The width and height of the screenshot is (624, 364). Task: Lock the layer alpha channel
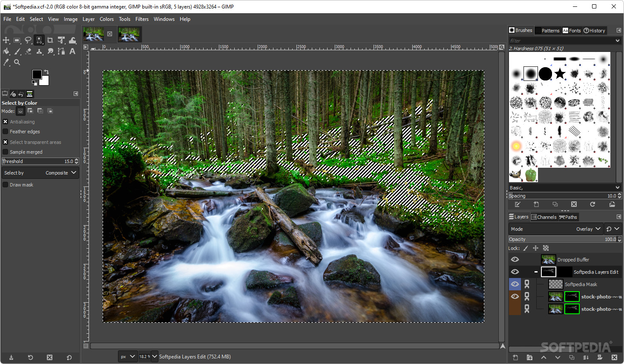point(546,248)
